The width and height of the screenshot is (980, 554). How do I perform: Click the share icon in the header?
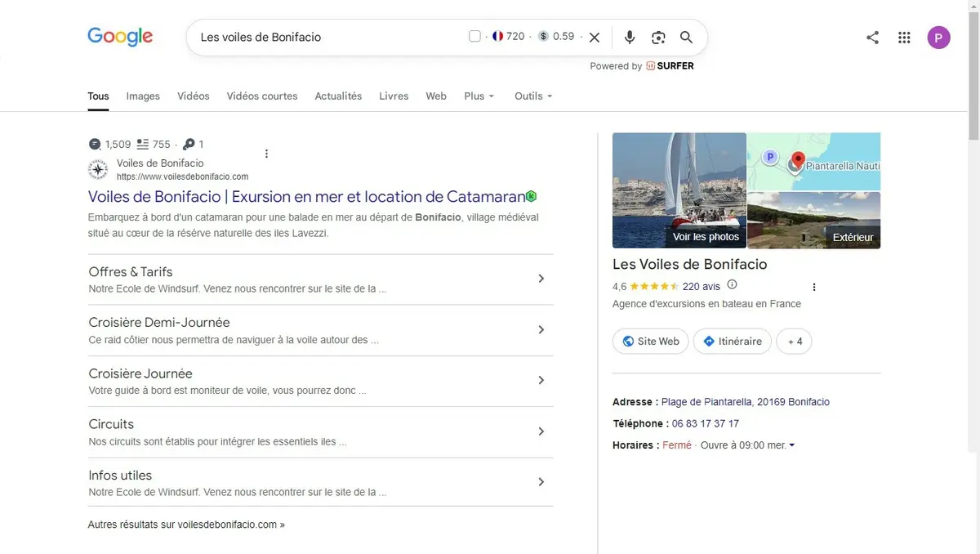tap(873, 37)
